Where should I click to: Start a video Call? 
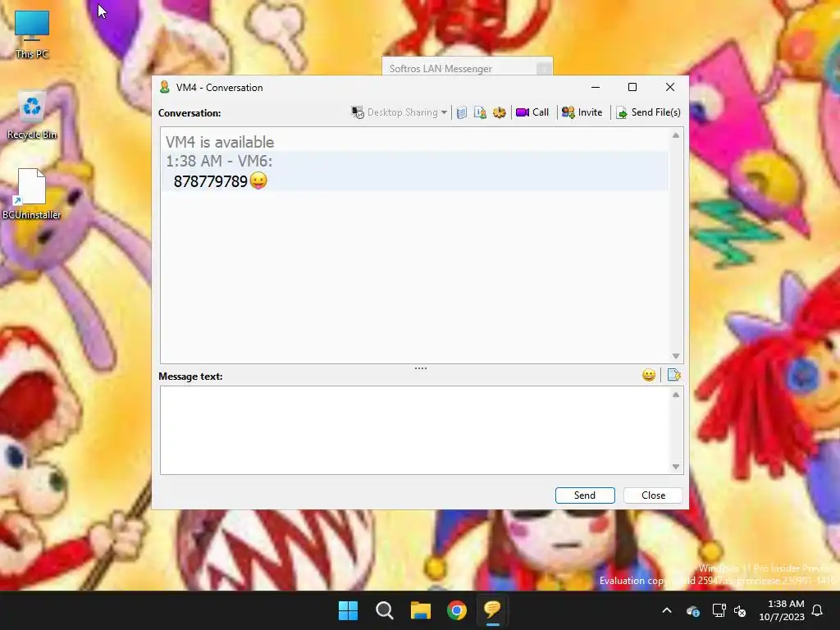[x=532, y=112]
